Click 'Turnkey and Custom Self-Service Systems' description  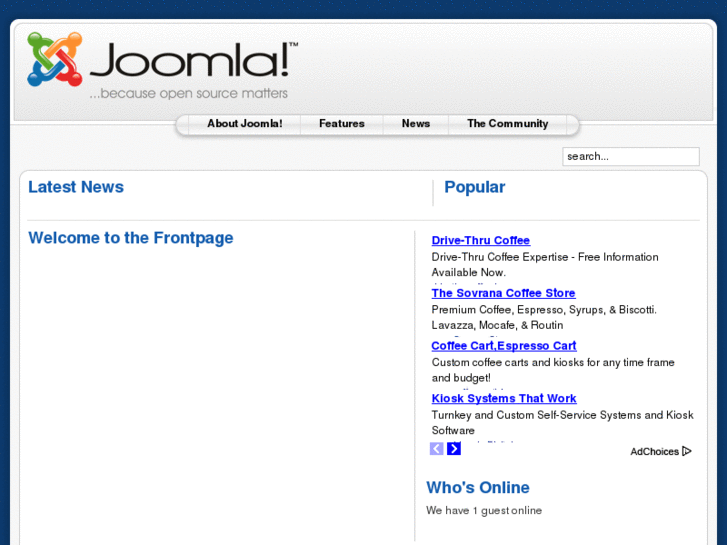562,423
